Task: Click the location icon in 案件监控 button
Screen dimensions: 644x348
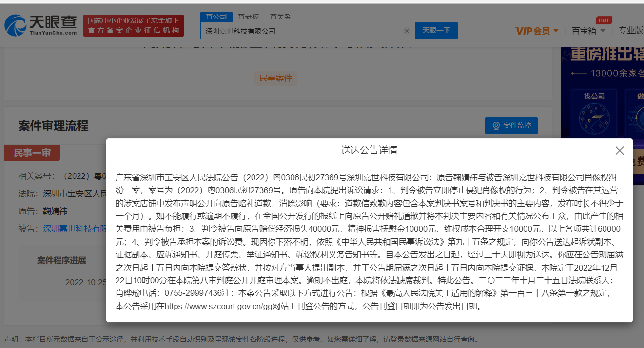Action: click(496, 126)
